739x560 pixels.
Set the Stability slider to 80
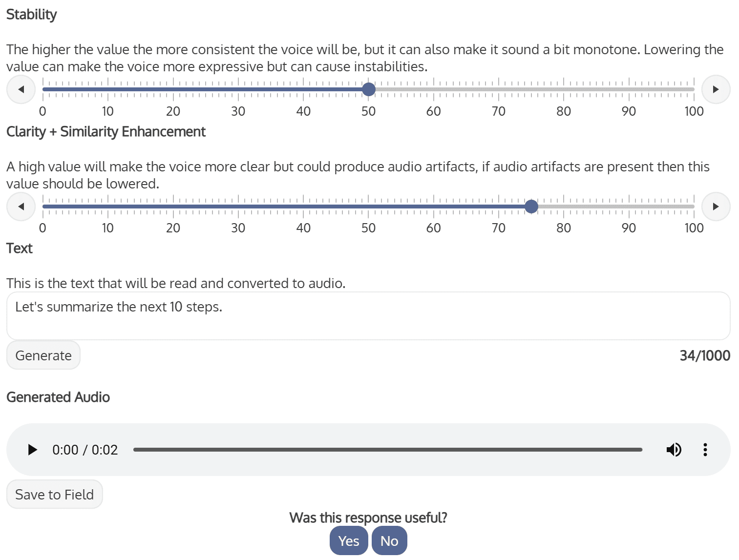tap(564, 89)
